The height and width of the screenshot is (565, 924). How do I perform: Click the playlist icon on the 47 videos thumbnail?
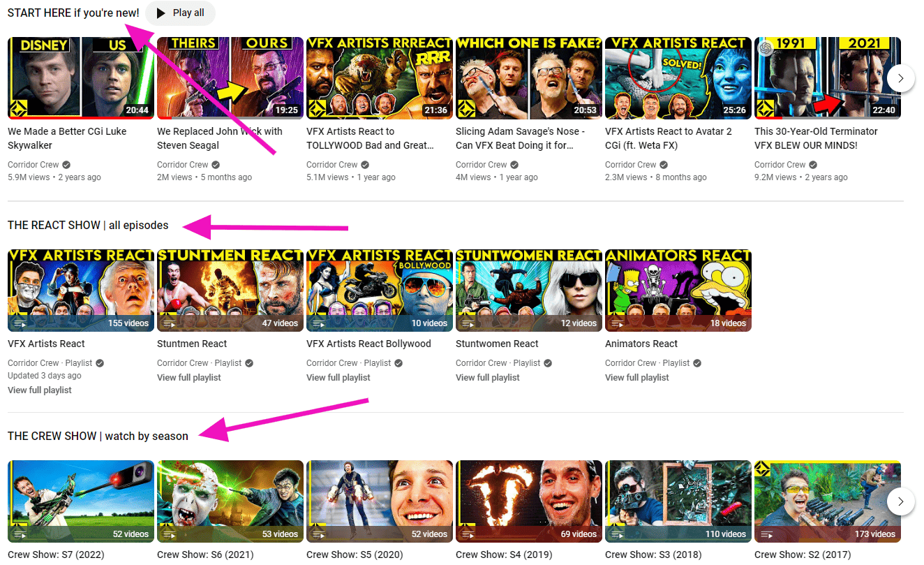click(x=169, y=323)
